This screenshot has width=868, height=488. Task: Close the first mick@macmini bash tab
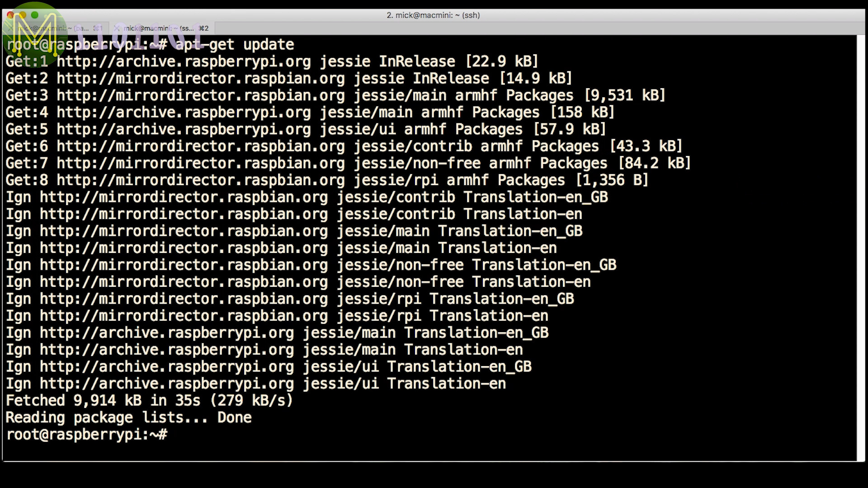point(10,28)
